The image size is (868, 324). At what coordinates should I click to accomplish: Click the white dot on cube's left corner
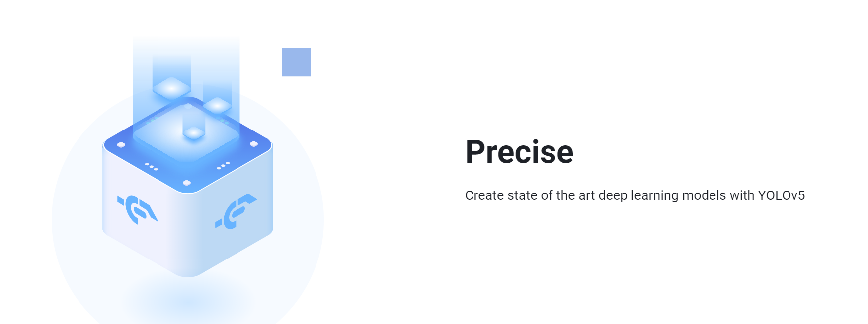(x=121, y=145)
